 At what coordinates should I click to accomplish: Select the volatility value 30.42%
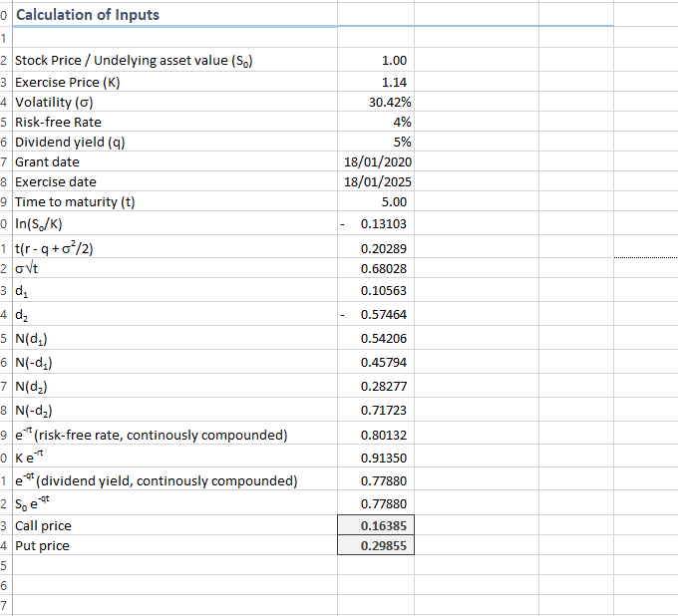[x=376, y=102]
